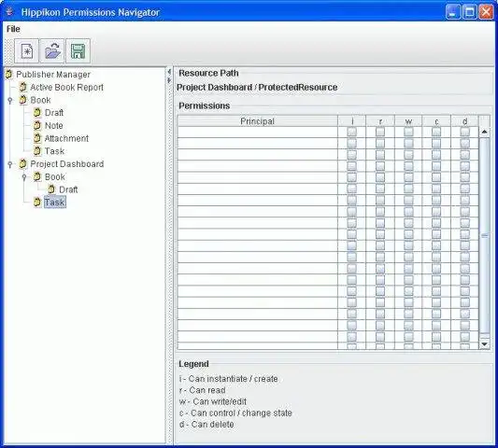Click the 'c - Can control / change state' legend line
Viewport: 498px width, 448px height.
pyautogui.click(x=235, y=413)
